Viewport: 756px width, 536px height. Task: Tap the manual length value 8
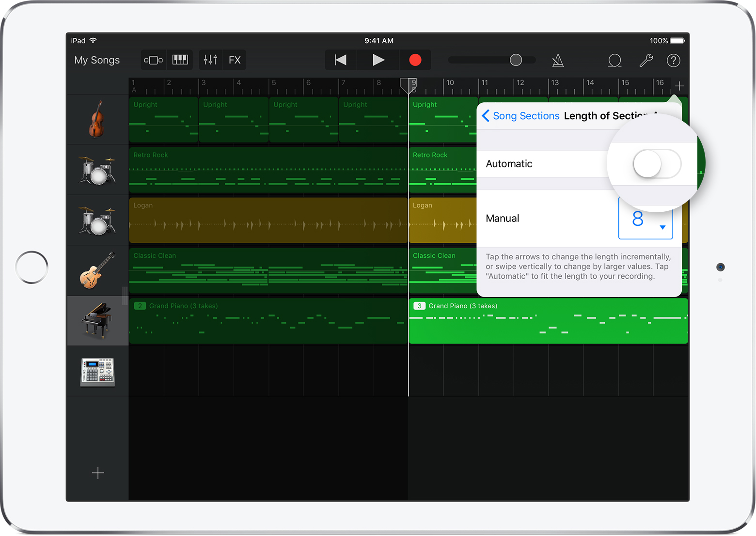pos(638,219)
